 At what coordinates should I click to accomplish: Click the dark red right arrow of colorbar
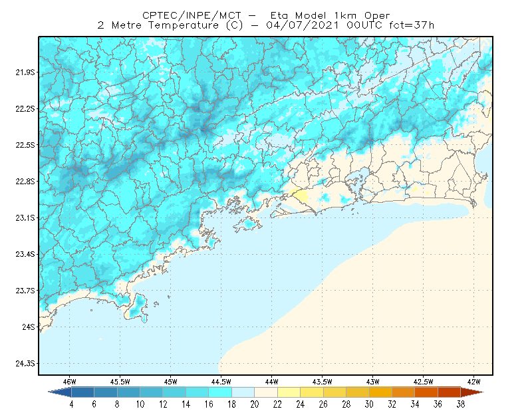coord(472,392)
